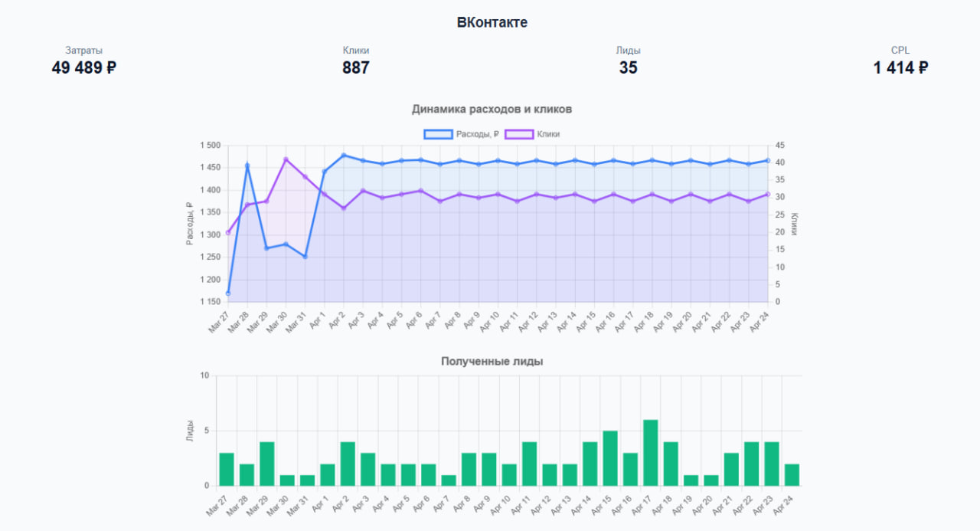Click the Apr 3 leads bar
The width and height of the screenshot is (980, 531).
point(367,469)
